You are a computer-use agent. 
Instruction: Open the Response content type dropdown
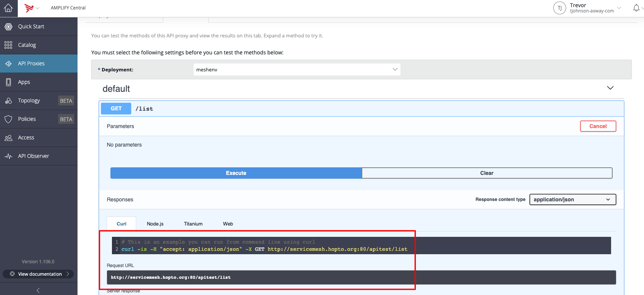573,199
